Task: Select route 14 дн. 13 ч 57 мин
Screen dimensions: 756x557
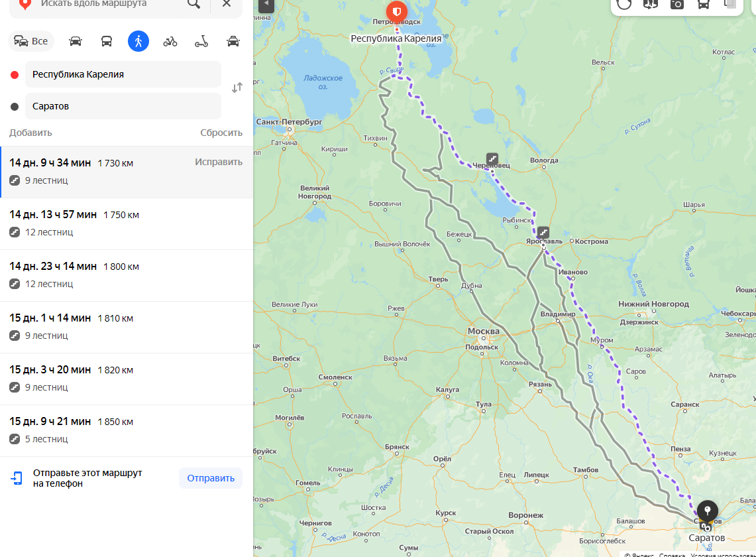Action: pos(127,224)
